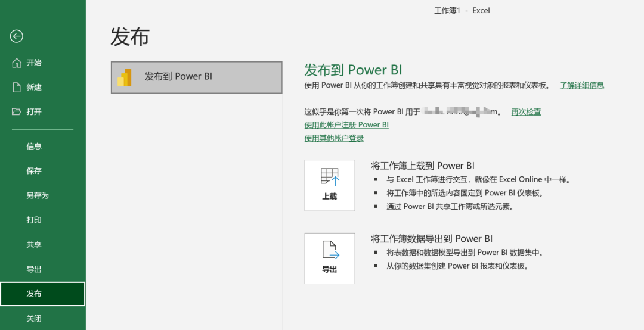Click the open folder icon beside 打开
The image size is (644, 330).
pyautogui.click(x=17, y=111)
